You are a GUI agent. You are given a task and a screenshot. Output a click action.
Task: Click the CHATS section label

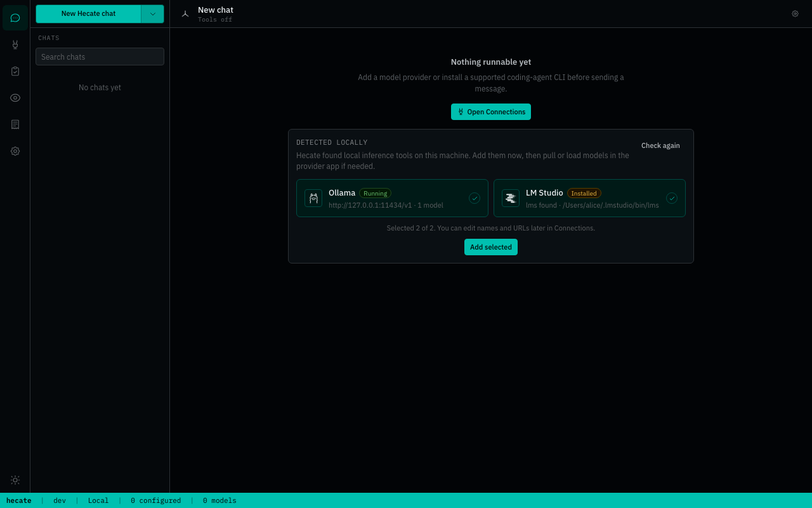(49, 38)
